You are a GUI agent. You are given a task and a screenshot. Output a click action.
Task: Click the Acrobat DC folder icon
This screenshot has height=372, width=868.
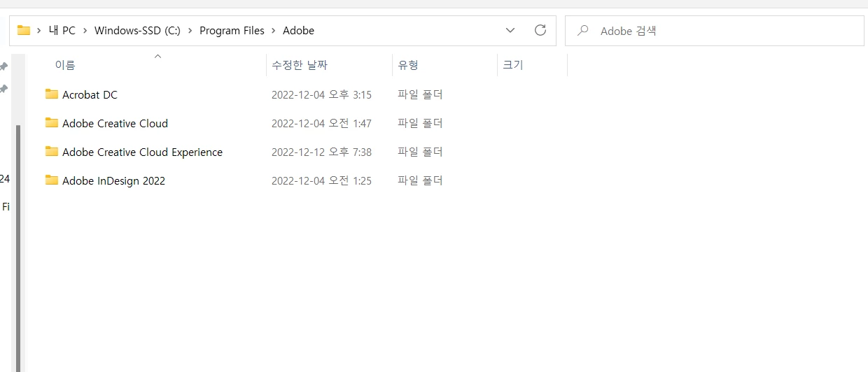click(x=52, y=94)
